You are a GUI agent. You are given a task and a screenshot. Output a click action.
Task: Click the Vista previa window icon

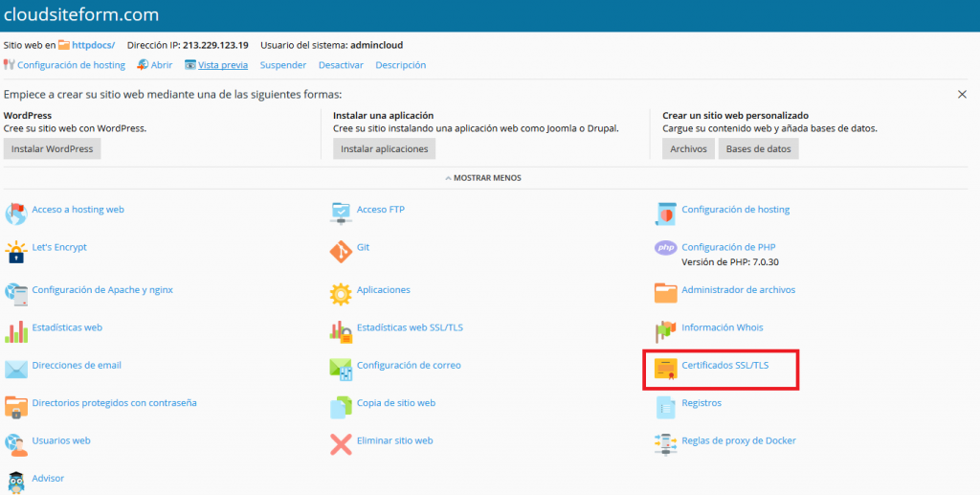[x=190, y=65]
